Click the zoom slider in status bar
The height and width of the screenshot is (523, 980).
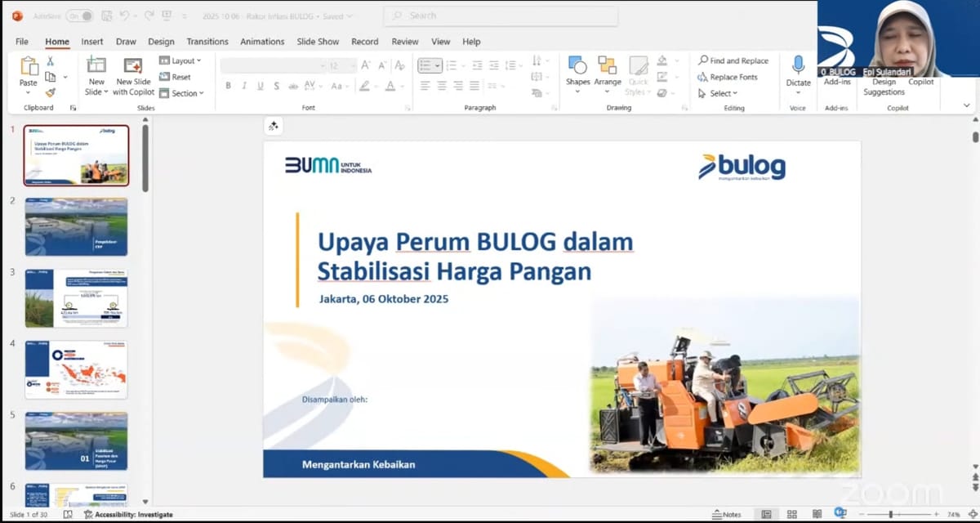[890, 514]
